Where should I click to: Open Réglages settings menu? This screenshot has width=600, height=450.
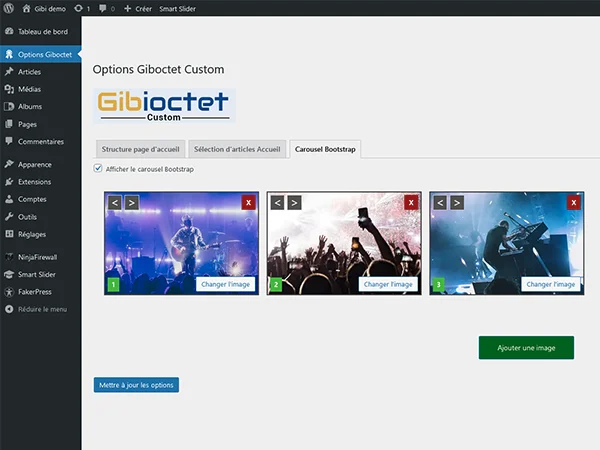[x=41, y=234]
